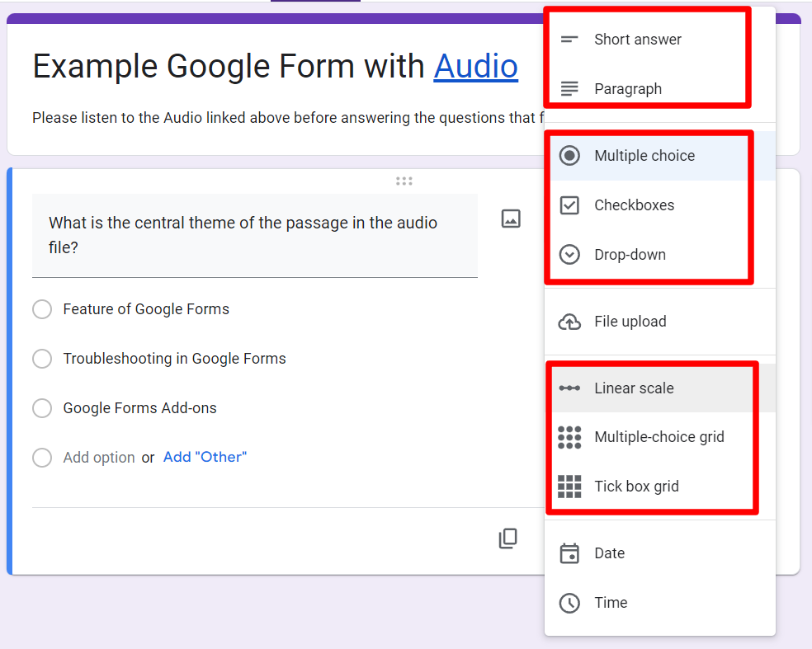Choose Checkboxes question type
This screenshot has height=649, width=812.
[x=660, y=205]
